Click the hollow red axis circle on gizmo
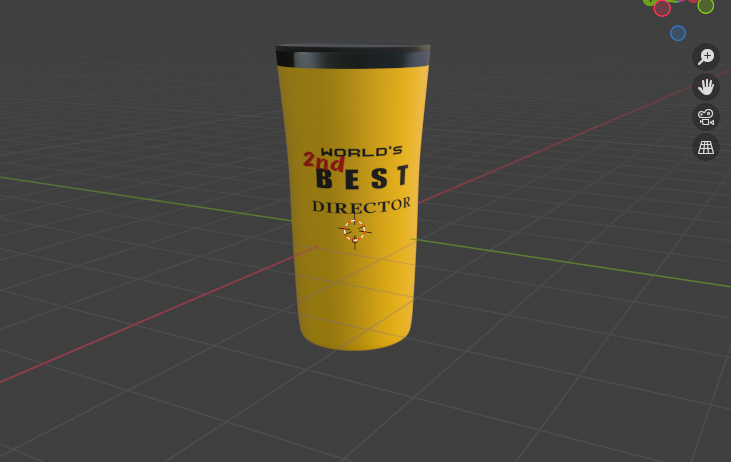Viewport: 731px width, 462px height. pyautogui.click(x=662, y=8)
